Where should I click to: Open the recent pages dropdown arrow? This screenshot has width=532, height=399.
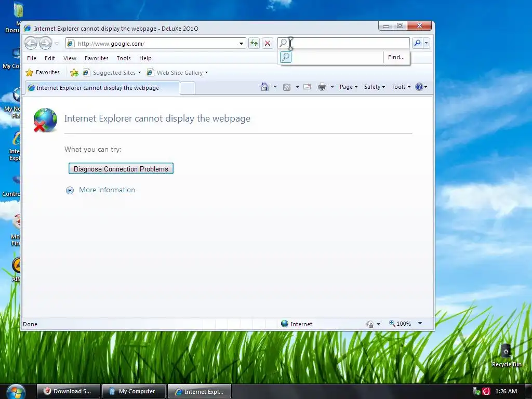pos(57,44)
